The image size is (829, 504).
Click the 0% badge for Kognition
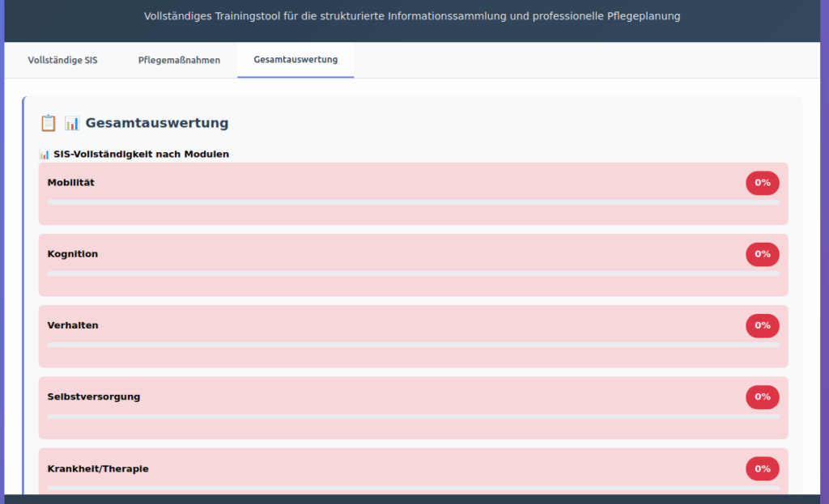tap(762, 254)
